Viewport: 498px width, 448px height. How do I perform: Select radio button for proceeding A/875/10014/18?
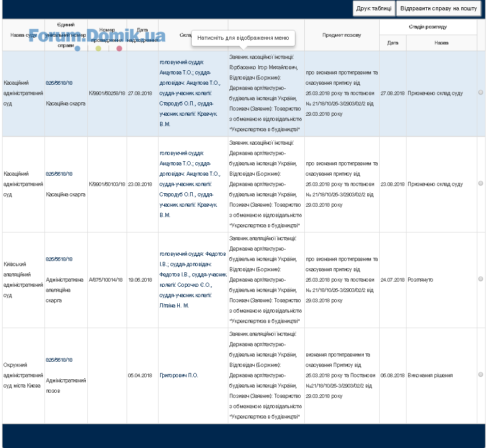click(480, 279)
